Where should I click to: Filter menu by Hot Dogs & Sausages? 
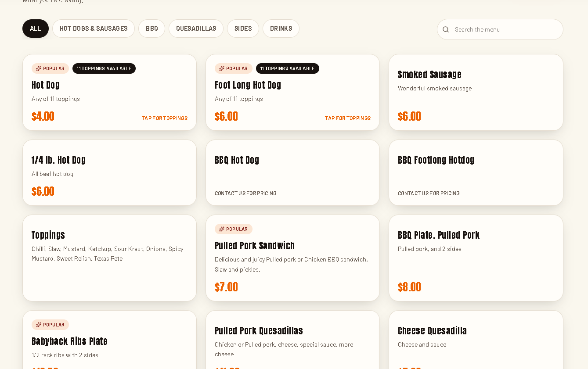[x=94, y=29]
